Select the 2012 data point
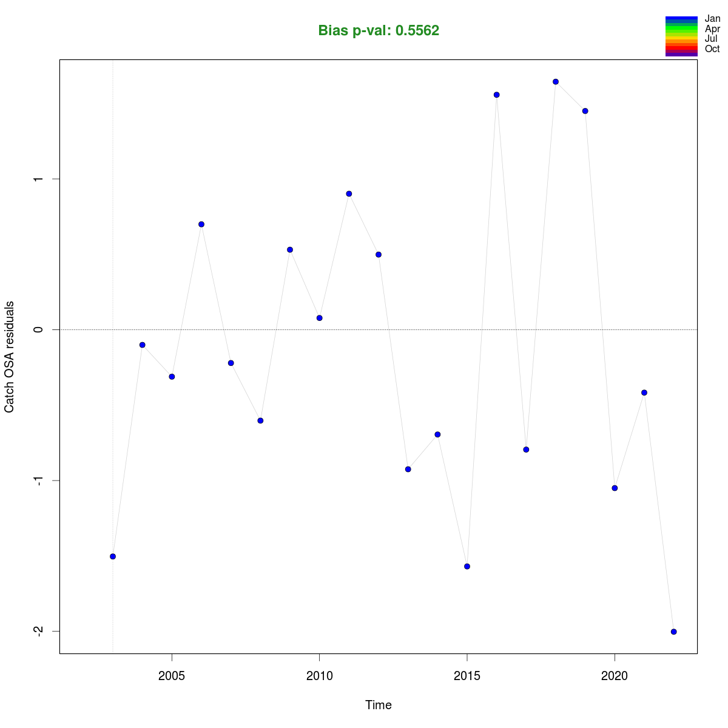 point(379,254)
